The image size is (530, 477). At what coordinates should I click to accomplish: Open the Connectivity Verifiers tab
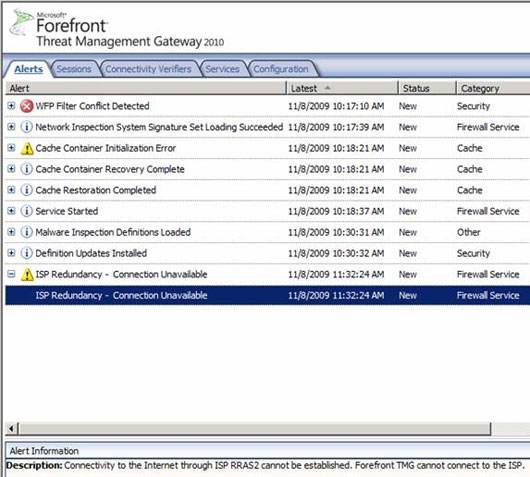coord(148,69)
